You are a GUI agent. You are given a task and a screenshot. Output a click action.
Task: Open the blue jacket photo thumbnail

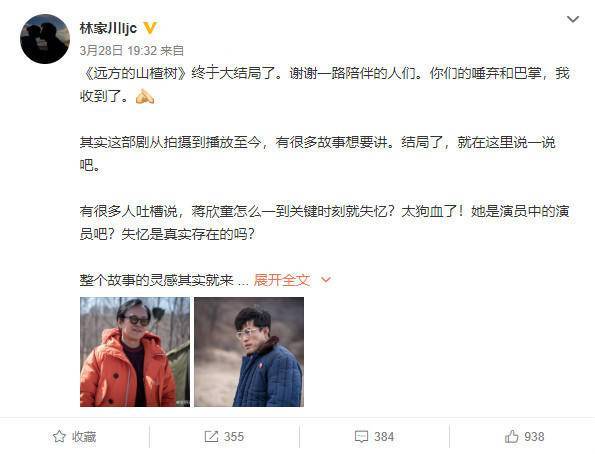click(249, 352)
